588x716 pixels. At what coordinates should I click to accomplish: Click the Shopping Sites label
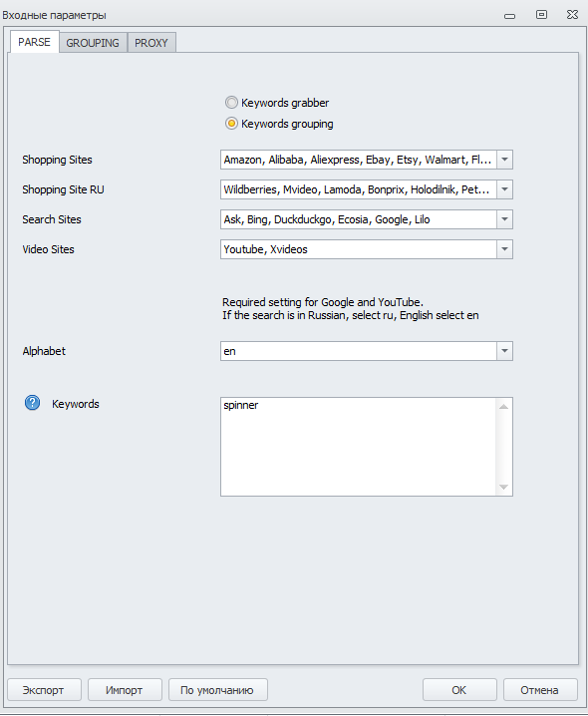57,160
